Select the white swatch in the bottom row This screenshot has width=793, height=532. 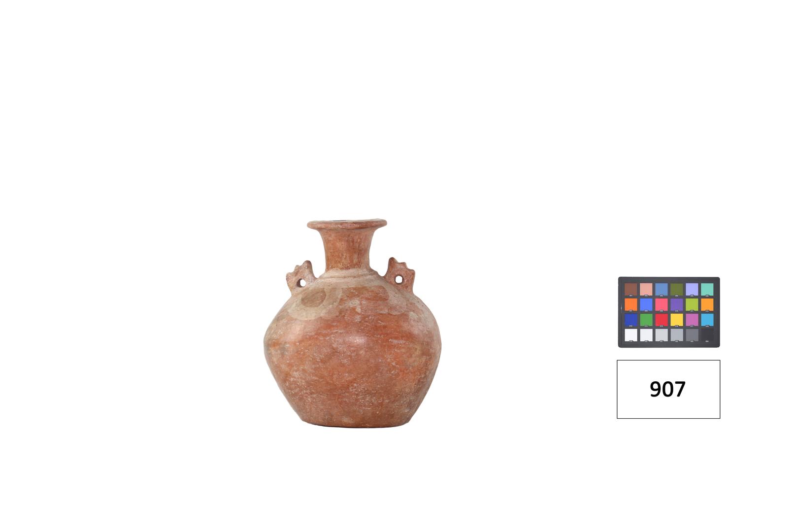point(631,335)
